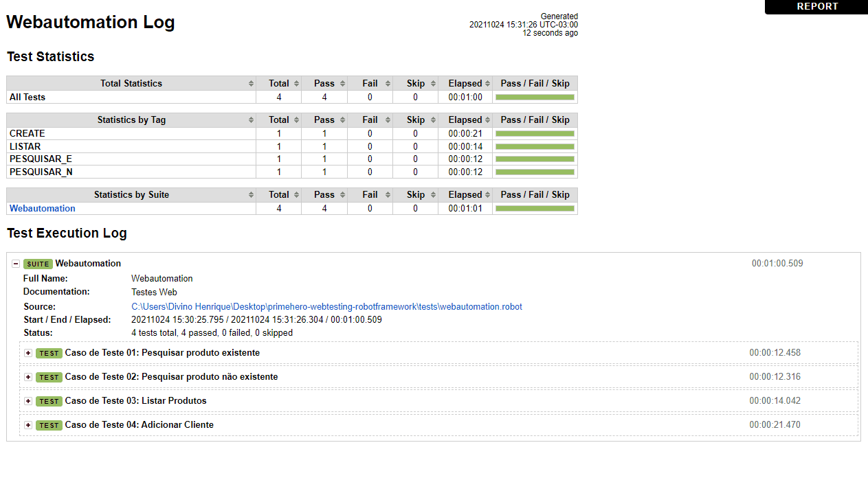Click elapsed time 00:00:14.042
The width and height of the screenshot is (868, 491).
[775, 401]
